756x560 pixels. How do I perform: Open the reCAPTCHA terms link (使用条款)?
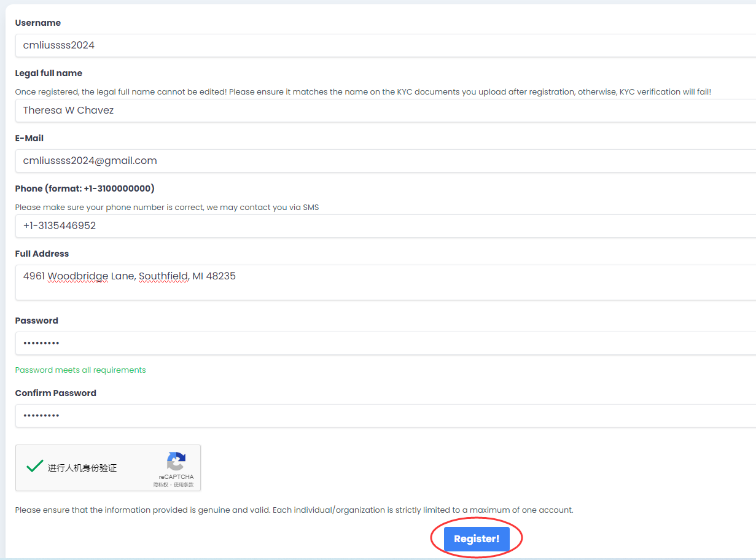183,484
